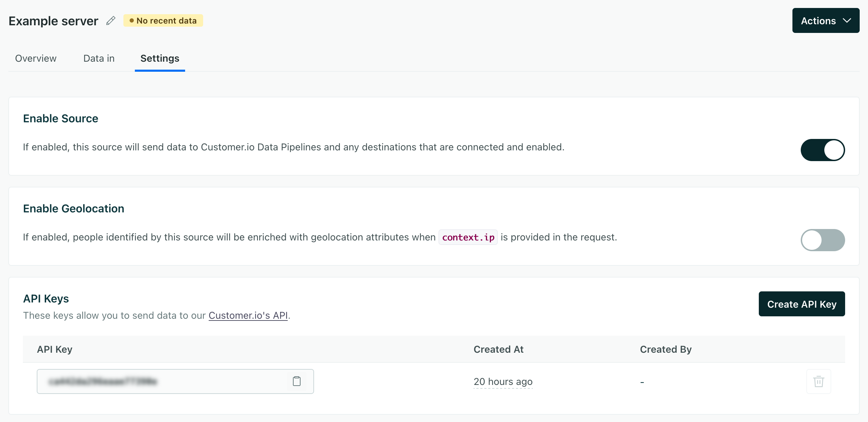Image resolution: width=868 pixels, height=422 pixels.
Task: Disable the Enable Source toggle
Action: (823, 150)
